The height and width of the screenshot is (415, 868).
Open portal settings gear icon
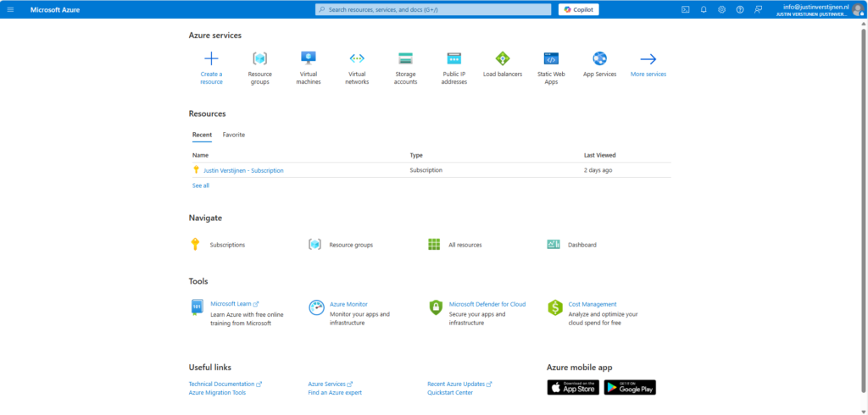[x=721, y=9]
